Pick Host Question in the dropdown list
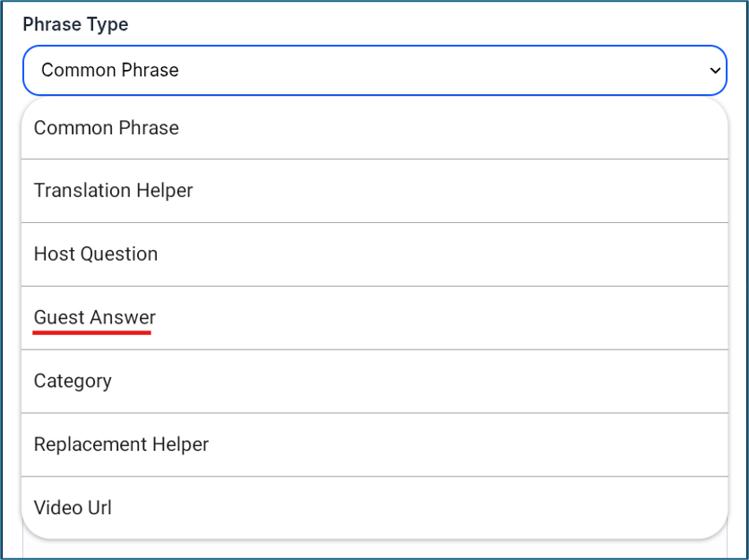This screenshot has height=560, width=749. (x=374, y=254)
